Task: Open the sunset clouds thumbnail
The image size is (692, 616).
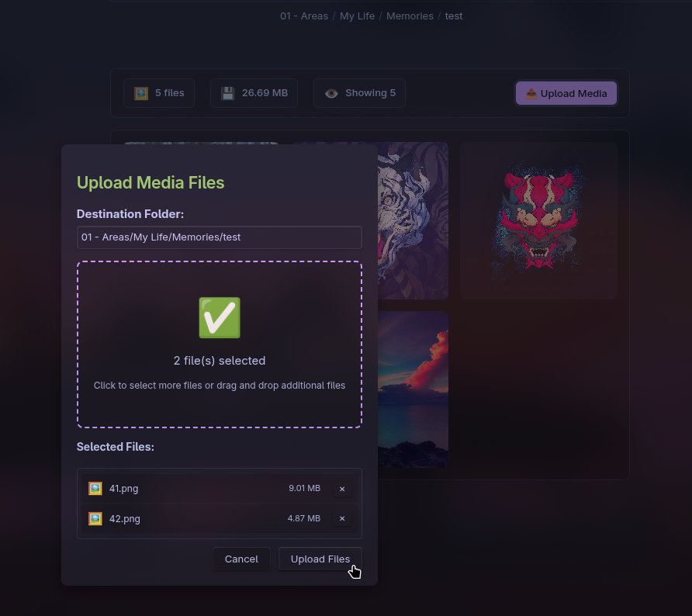Action: click(x=413, y=389)
